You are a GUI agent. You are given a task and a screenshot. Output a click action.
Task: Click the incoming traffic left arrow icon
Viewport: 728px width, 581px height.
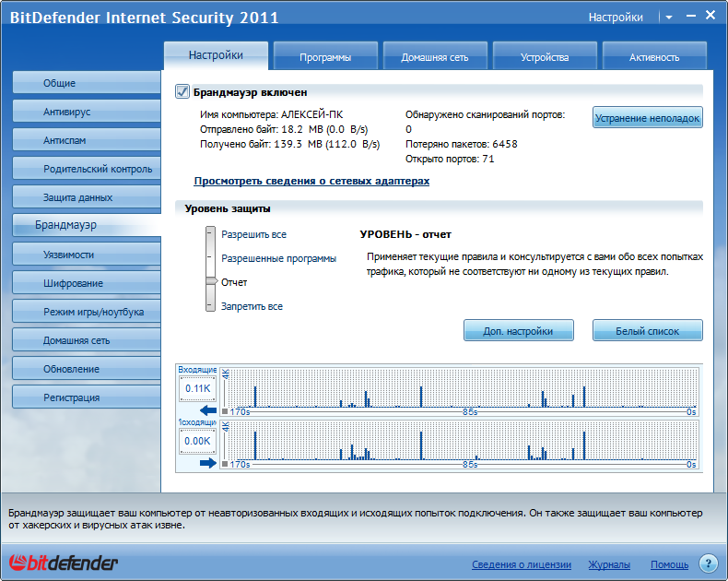(208, 410)
